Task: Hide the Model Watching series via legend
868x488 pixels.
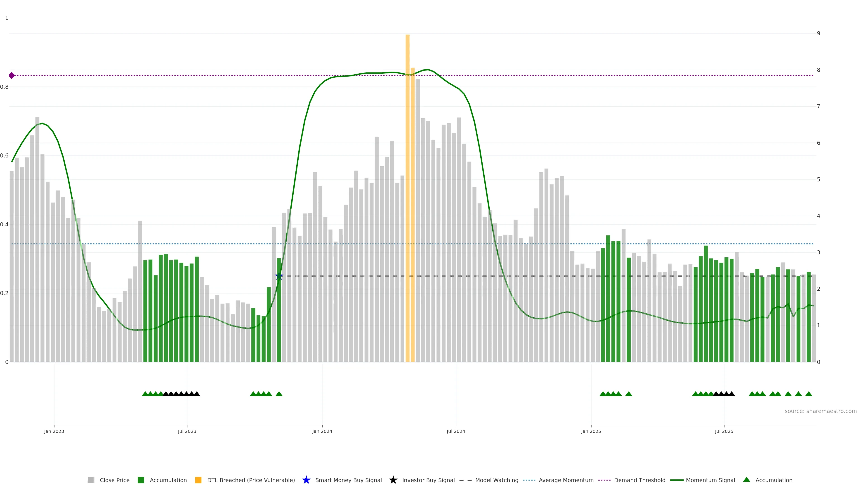Action: click(497, 480)
